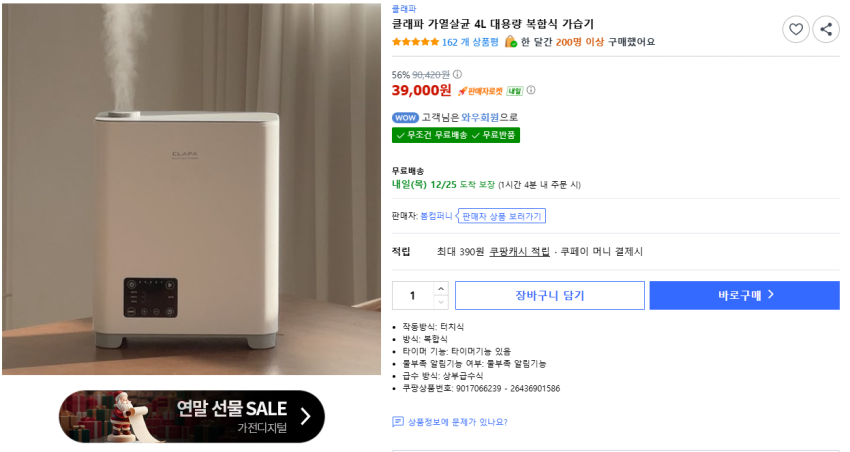Click the speech bubble report icon
The width and height of the screenshot is (850, 452).
[397, 422]
